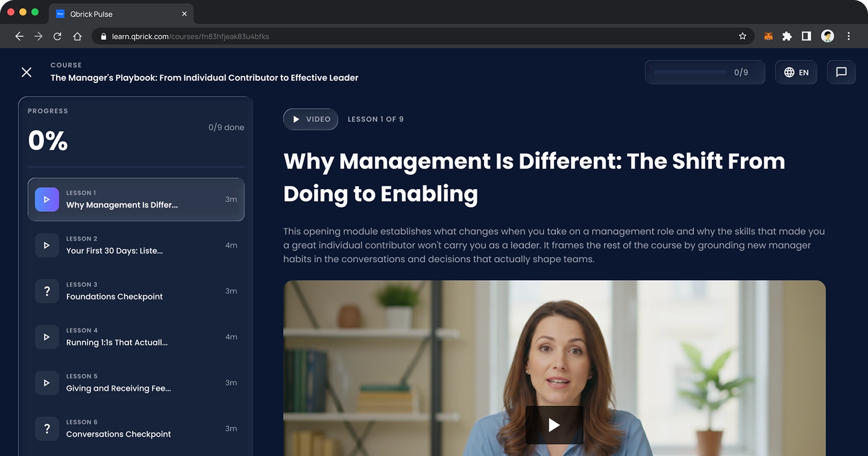This screenshot has height=456, width=868.
Task: Open the MetaMask fox extension
Action: pyautogui.click(x=768, y=36)
